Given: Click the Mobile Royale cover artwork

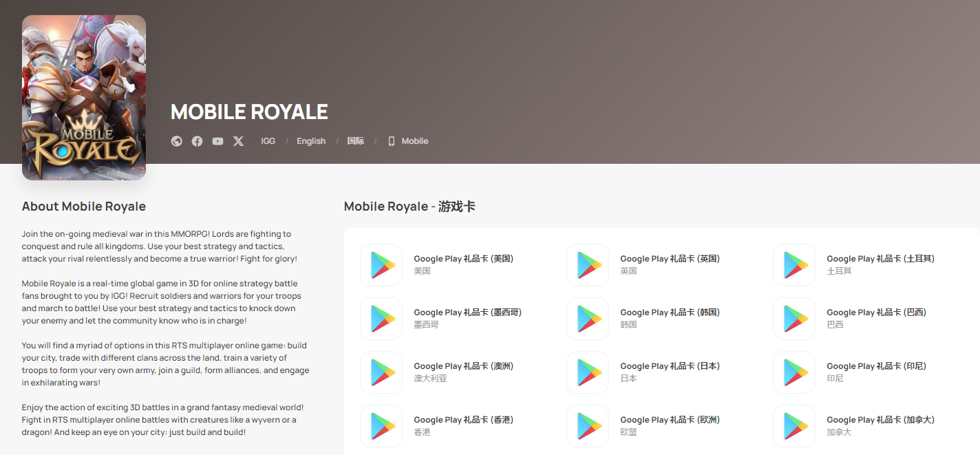Looking at the screenshot, I should tap(84, 98).
